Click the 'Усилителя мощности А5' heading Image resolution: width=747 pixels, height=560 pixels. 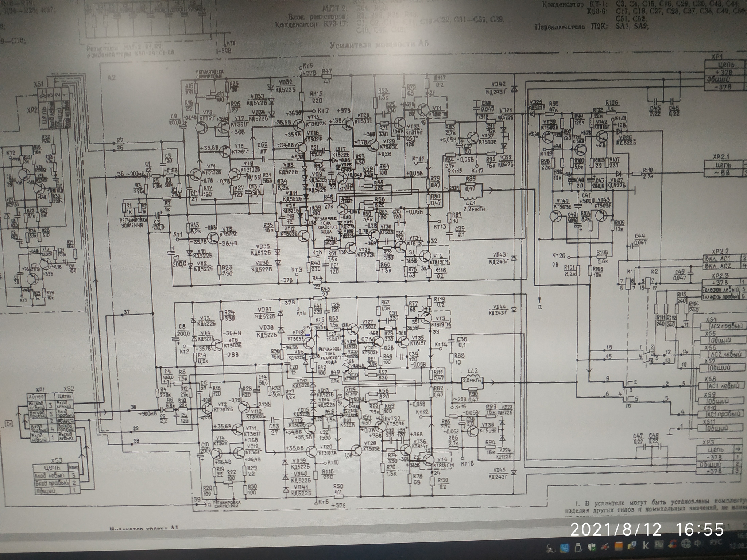pyautogui.click(x=379, y=44)
